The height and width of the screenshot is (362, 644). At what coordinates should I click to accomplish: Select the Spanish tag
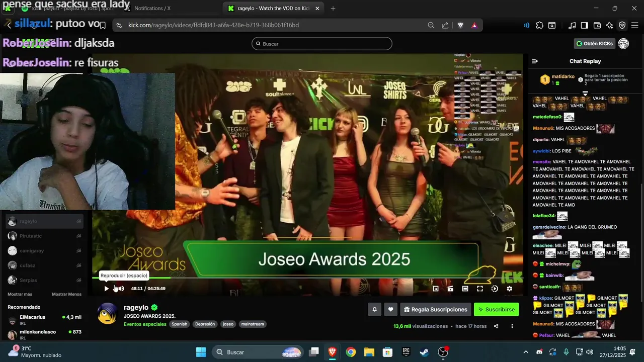[179, 324]
